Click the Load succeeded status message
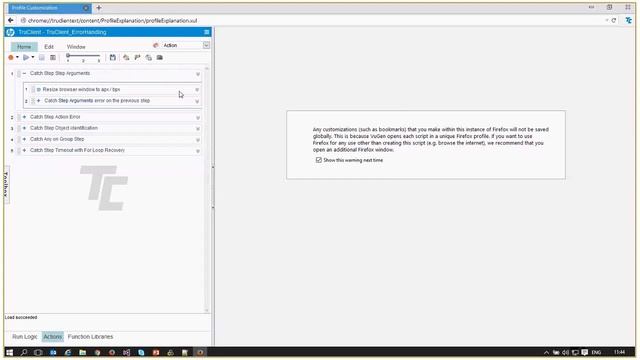Viewport: 640px width, 360px height. point(21,317)
